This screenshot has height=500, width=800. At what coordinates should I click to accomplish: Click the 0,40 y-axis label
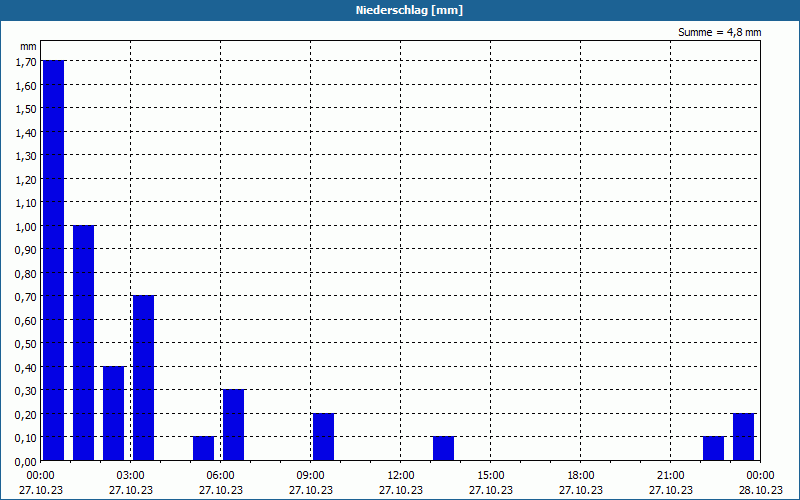(x=26, y=367)
